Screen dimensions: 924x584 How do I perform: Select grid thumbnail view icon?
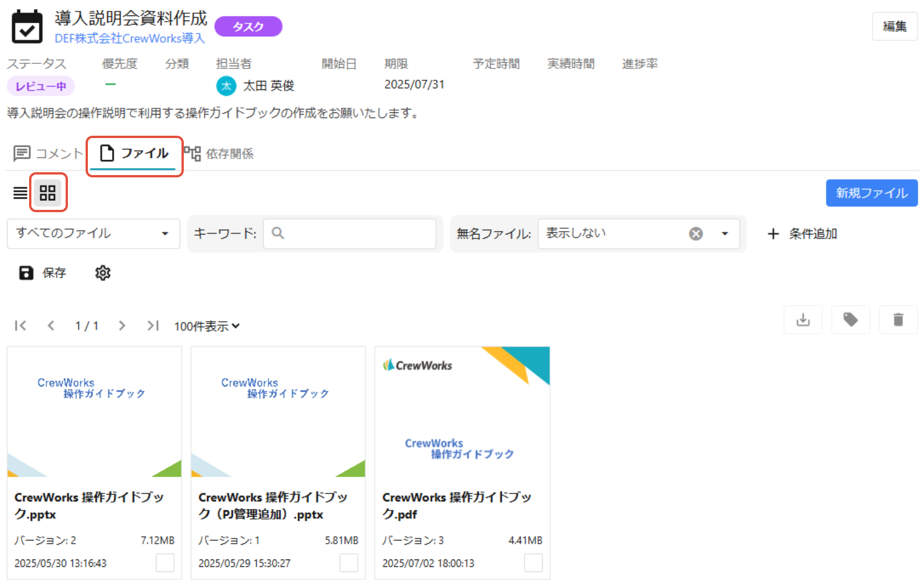[47, 193]
